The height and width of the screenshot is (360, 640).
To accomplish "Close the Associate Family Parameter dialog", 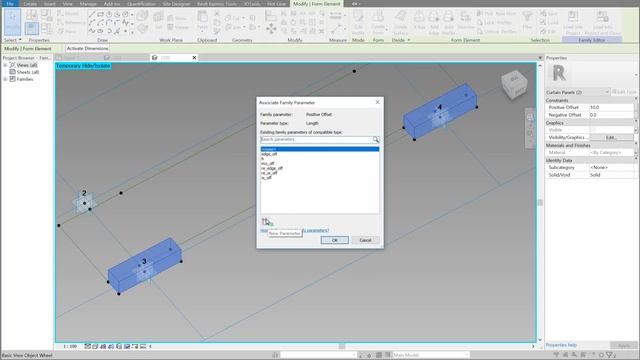I will (x=378, y=102).
